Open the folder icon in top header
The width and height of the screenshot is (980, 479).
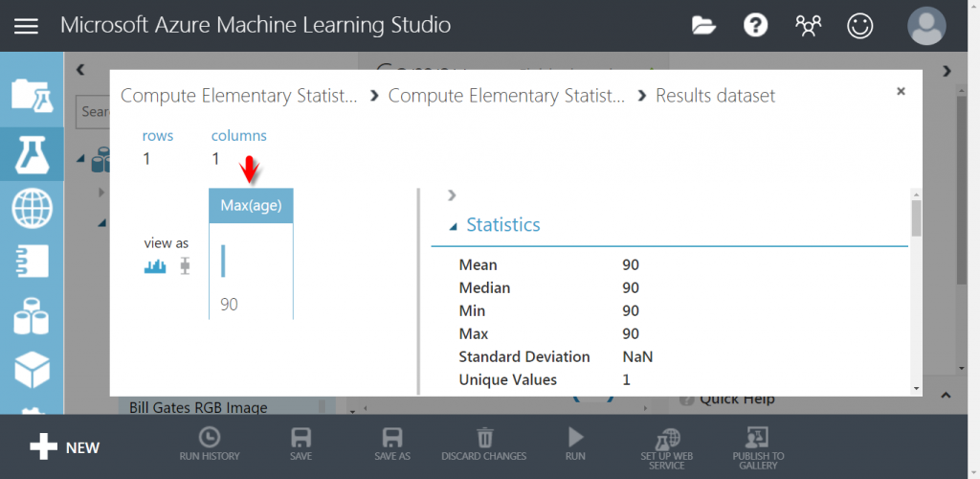[703, 26]
